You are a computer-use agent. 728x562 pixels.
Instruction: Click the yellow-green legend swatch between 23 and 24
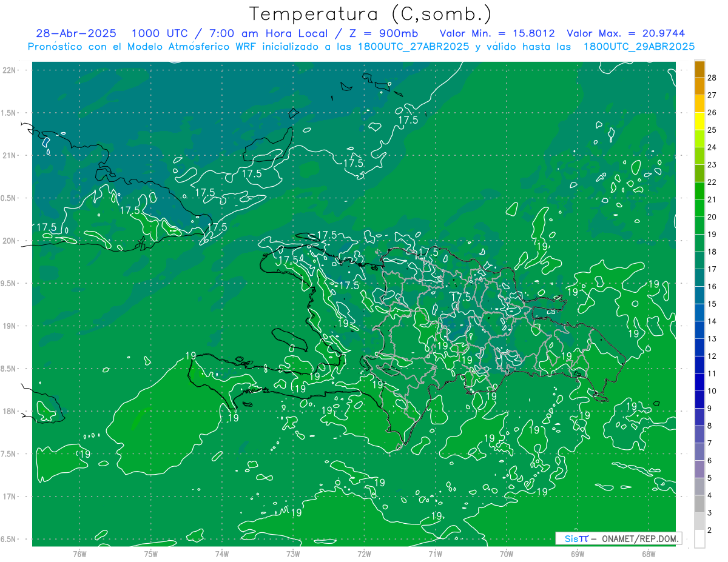(x=699, y=156)
